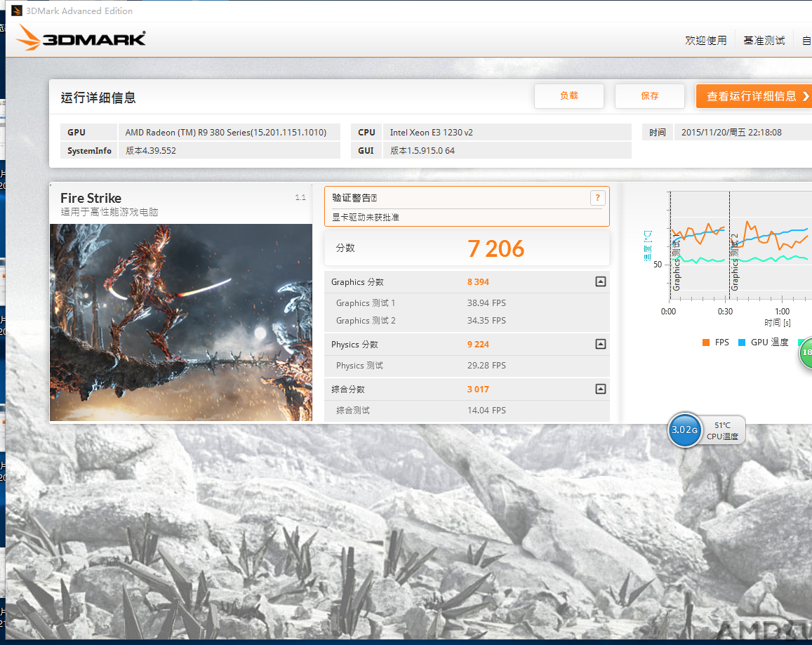The image size is (812, 645).
Task: Collapse the Graphics 分数 section
Action: (601, 282)
